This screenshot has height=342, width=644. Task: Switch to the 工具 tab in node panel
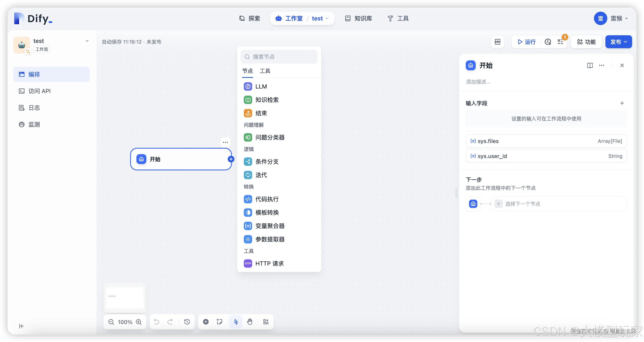pyautogui.click(x=265, y=71)
